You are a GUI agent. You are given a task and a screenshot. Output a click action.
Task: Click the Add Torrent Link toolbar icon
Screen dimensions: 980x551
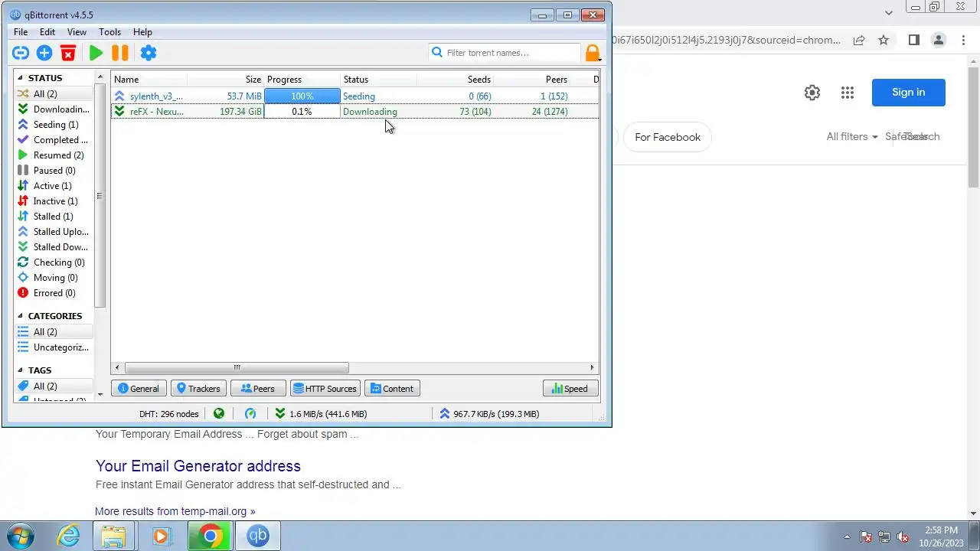click(21, 53)
